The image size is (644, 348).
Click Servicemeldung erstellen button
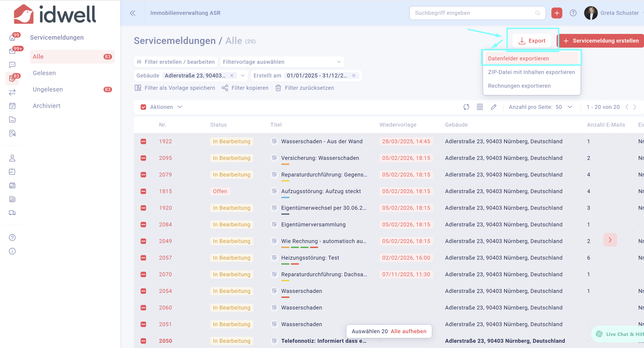pos(601,41)
